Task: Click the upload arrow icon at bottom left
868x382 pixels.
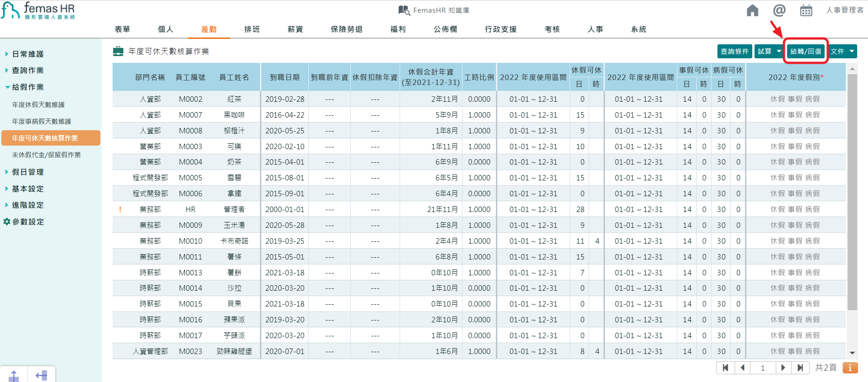Action: pyautogui.click(x=14, y=375)
